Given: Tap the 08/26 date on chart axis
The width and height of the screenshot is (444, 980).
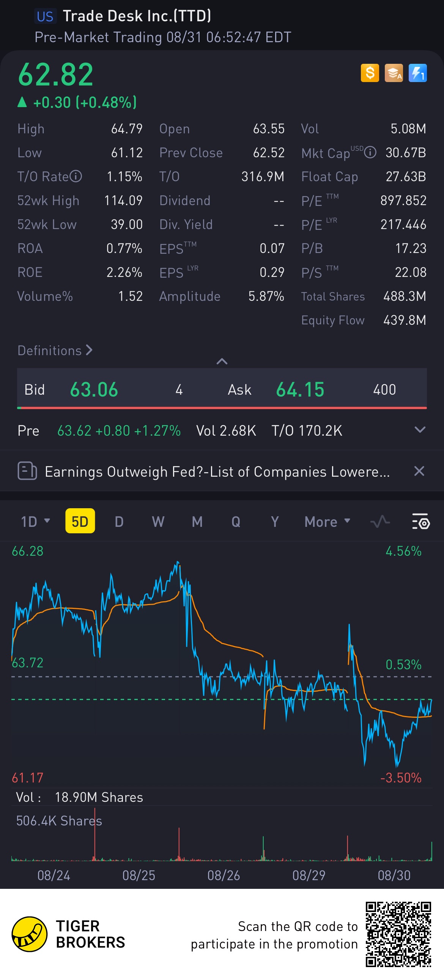Looking at the screenshot, I should coord(224,876).
